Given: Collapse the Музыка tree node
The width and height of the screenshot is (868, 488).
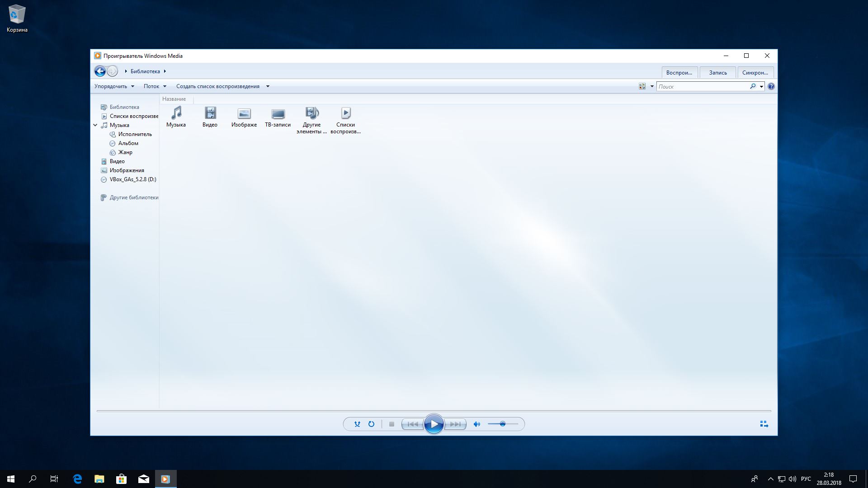Looking at the screenshot, I should [95, 125].
